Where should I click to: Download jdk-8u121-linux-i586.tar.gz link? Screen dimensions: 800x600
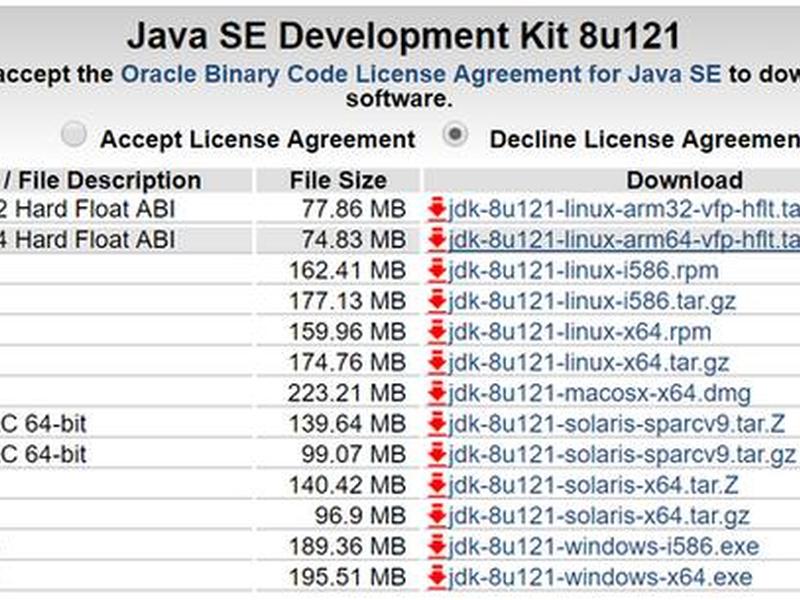pos(592,301)
